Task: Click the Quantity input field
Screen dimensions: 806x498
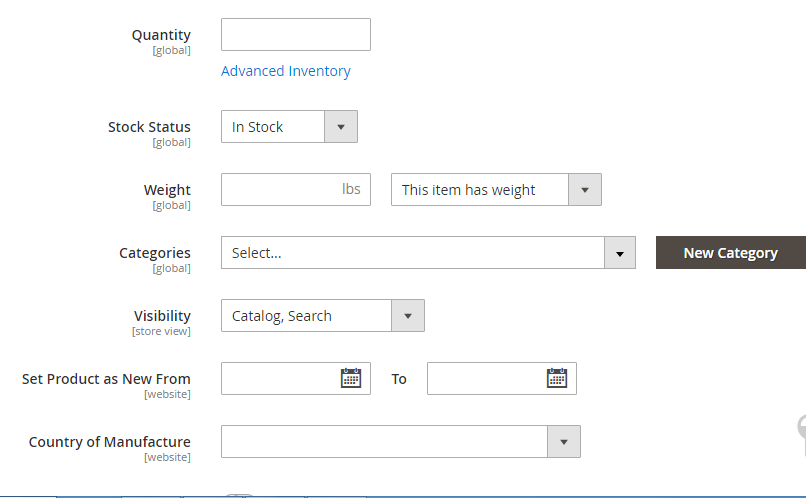Action: [x=295, y=35]
